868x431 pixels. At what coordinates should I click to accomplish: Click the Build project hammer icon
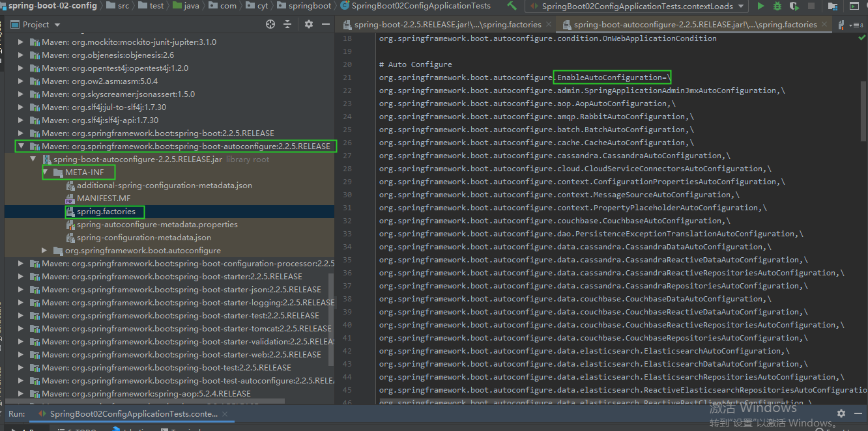coord(512,6)
